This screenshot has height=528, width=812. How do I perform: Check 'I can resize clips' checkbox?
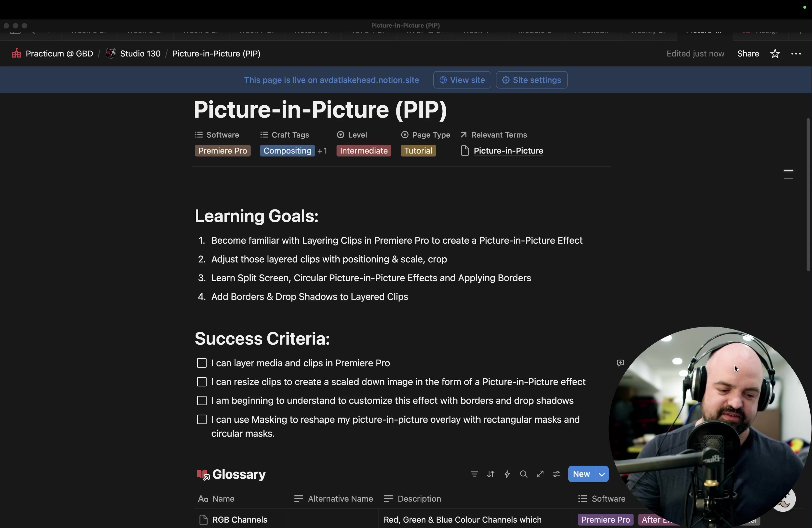coord(202,382)
